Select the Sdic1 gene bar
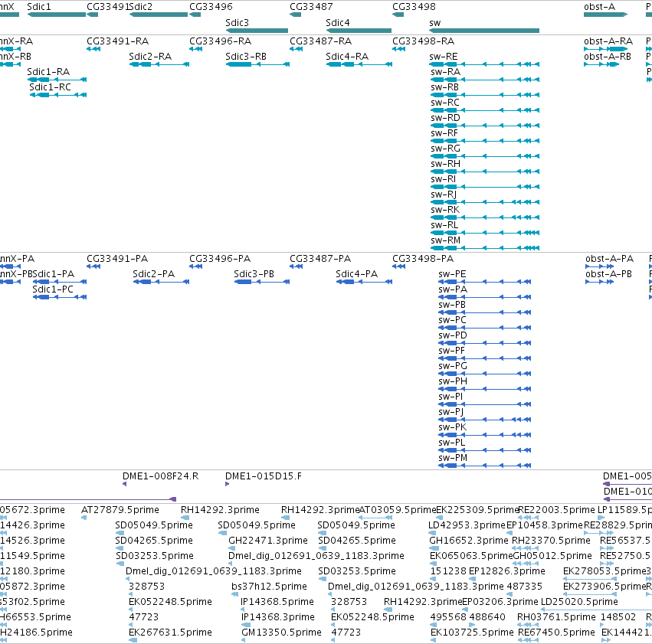The width and height of the screenshot is (652, 644). tap(57, 15)
